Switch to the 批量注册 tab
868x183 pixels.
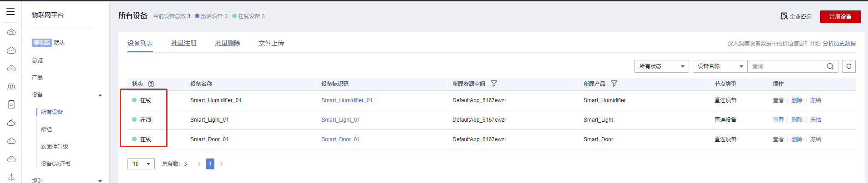tap(184, 43)
